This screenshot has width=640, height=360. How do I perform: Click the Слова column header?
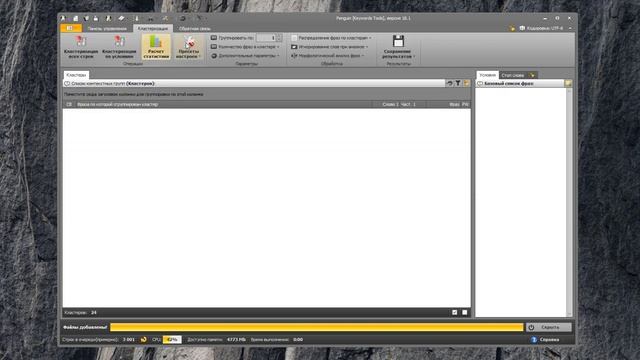click(x=390, y=104)
